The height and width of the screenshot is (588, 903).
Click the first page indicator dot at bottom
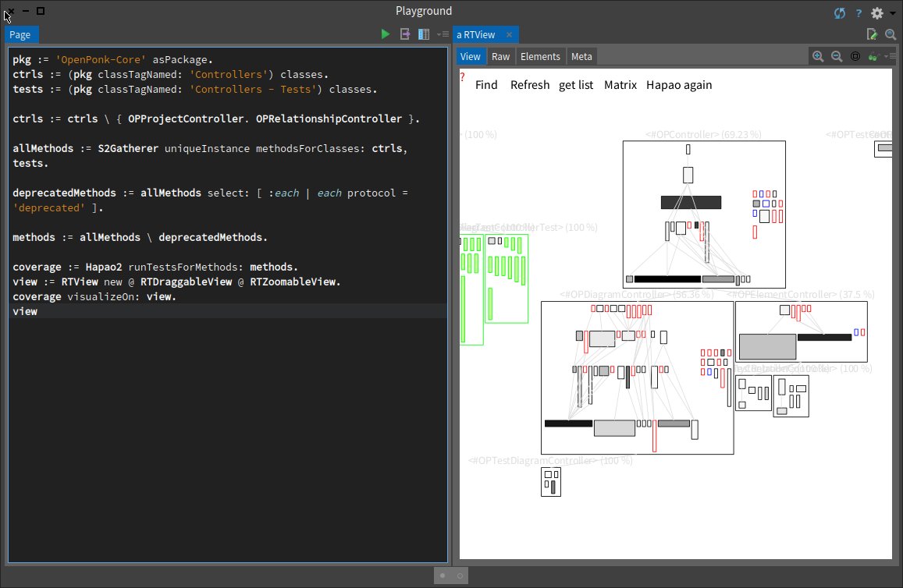(443, 576)
